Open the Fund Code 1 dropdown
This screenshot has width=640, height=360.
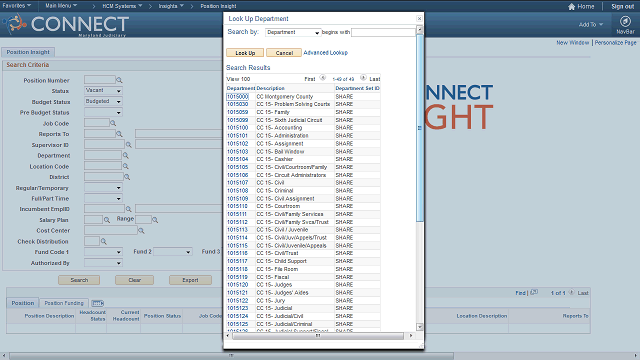103,252
